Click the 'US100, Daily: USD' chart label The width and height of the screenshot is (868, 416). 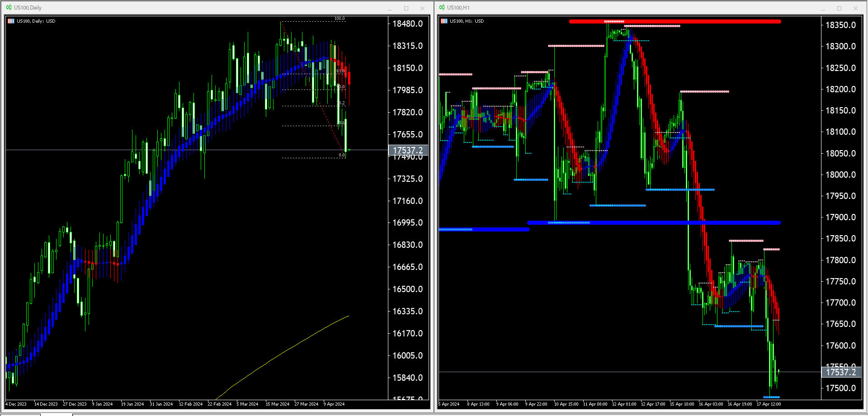36,21
